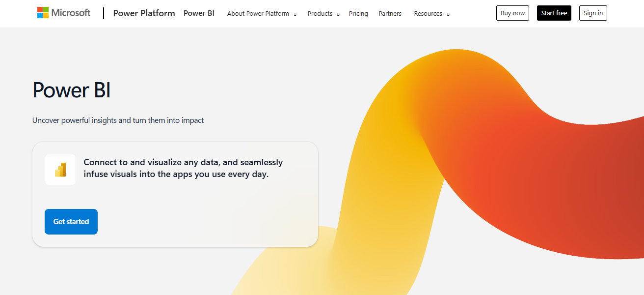The image size is (644, 295).
Task: Click the Buy now button
Action: (512, 13)
